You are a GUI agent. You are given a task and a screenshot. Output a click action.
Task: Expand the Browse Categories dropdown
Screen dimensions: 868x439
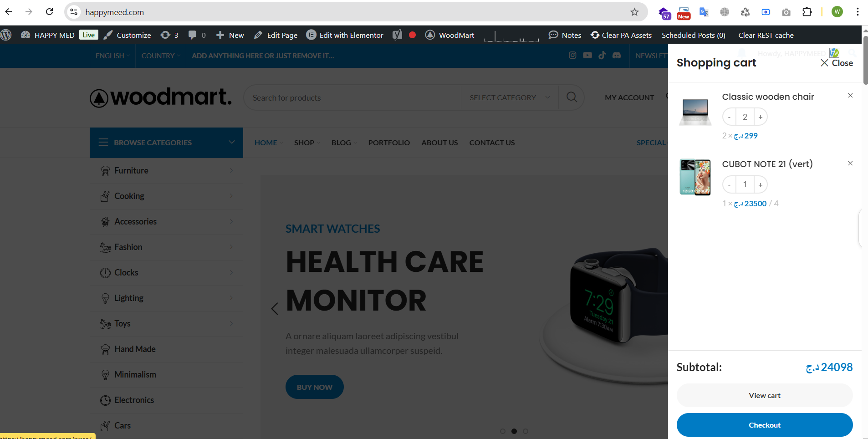click(x=167, y=143)
